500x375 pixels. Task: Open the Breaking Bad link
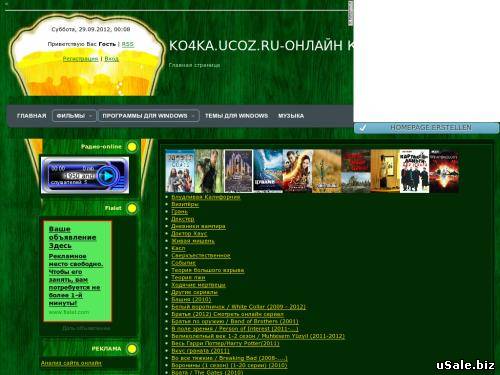(x=229, y=358)
